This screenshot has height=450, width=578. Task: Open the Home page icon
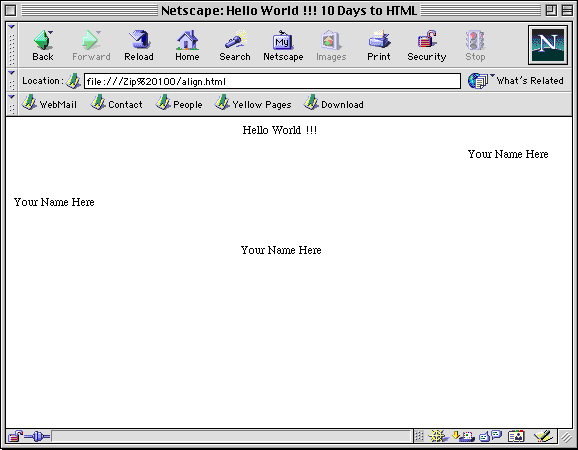[187, 45]
